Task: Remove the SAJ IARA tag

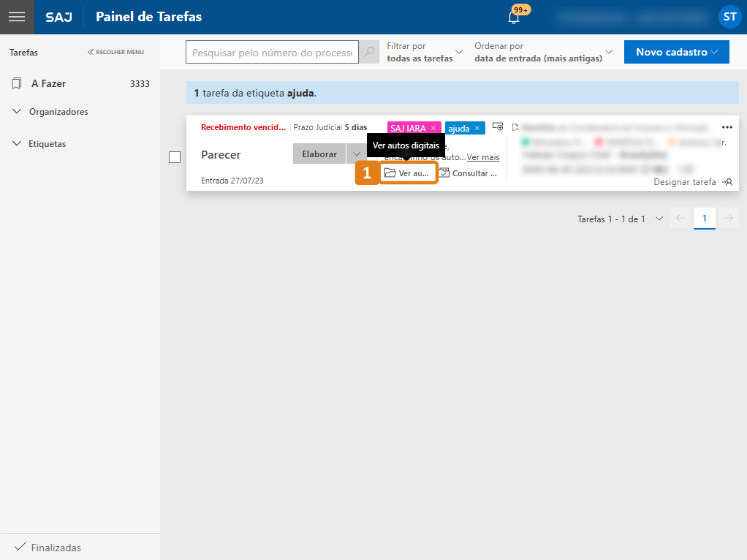Action: (433, 129)
